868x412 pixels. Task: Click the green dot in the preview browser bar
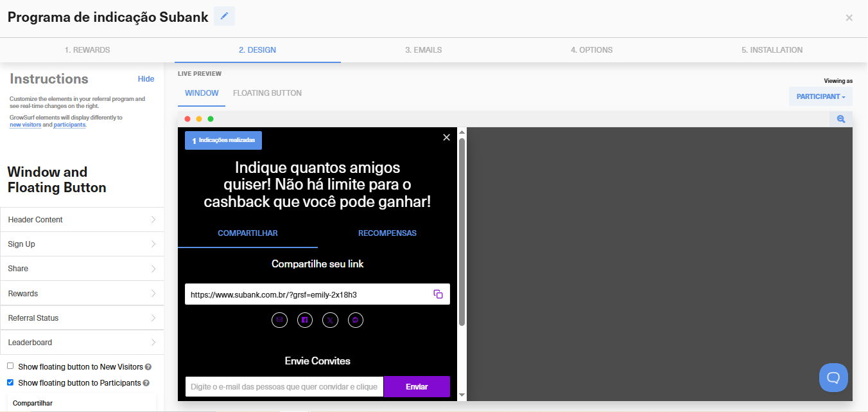[211, 119]
